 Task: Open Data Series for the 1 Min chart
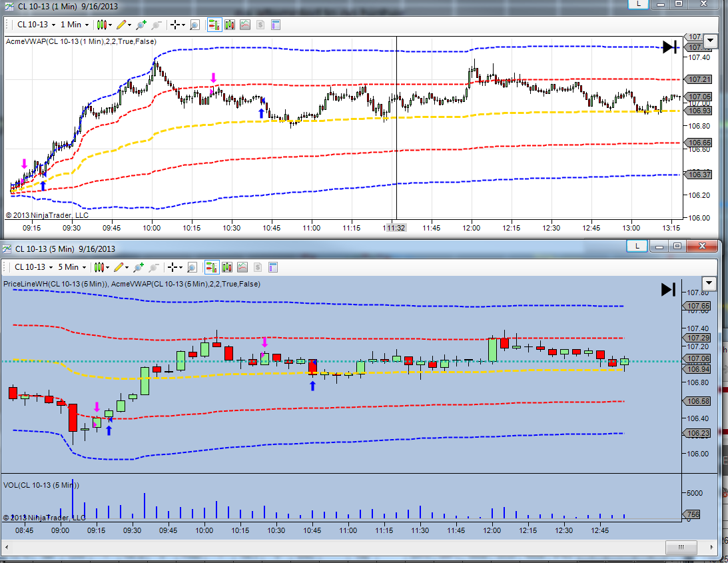coord(230,25)
